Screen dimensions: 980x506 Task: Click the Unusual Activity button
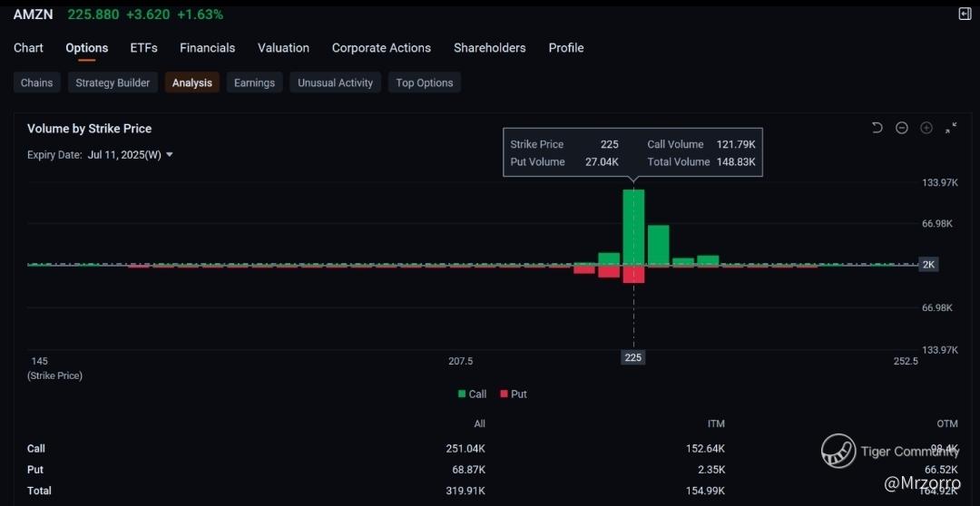click(x=335, y=83)
